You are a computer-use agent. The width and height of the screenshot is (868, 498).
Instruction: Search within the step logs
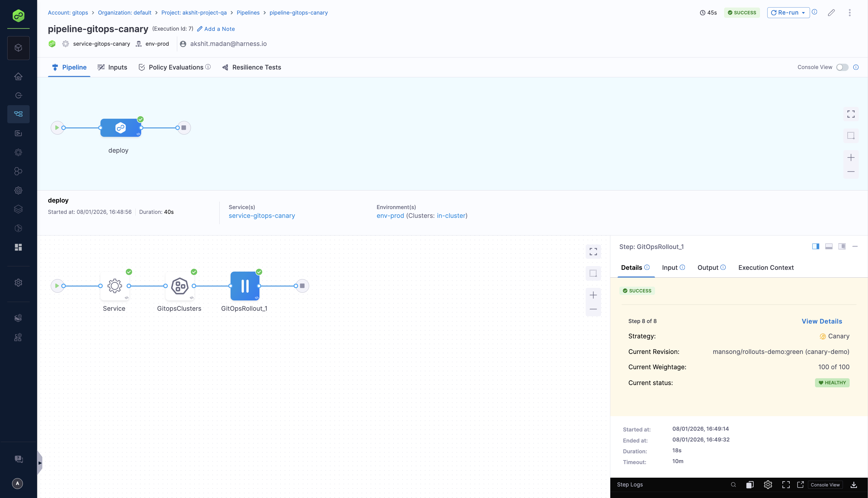[733, 485]
